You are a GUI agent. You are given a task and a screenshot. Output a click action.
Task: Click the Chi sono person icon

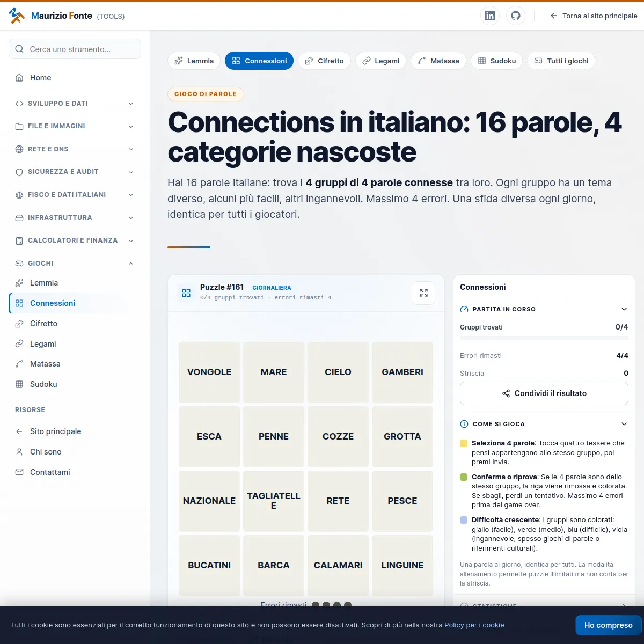point(19,452)
